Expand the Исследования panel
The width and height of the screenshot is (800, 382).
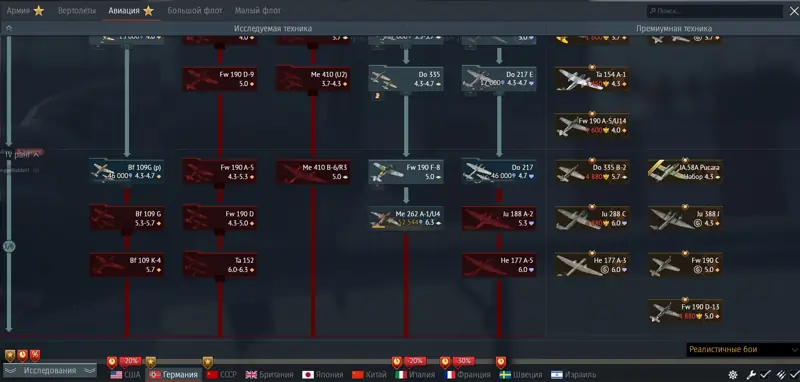point(50,370)
